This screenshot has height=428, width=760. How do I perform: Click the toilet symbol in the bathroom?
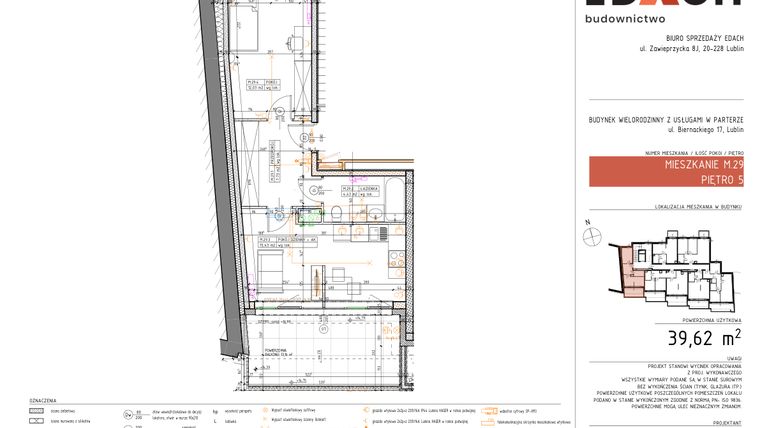pos(336,212)
